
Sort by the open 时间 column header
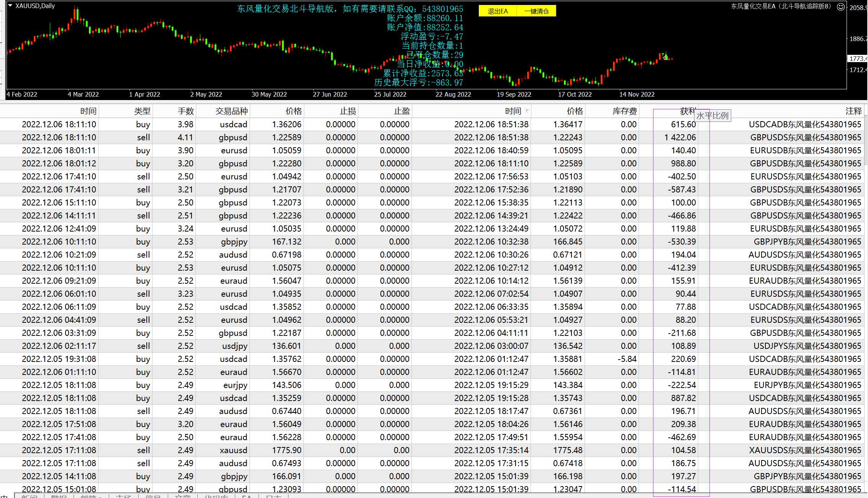point(49,111)
